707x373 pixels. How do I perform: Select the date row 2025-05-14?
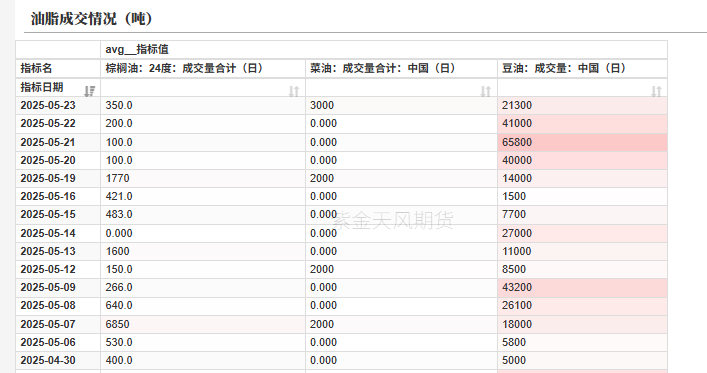pyautogui.click(x=58, y=234)
